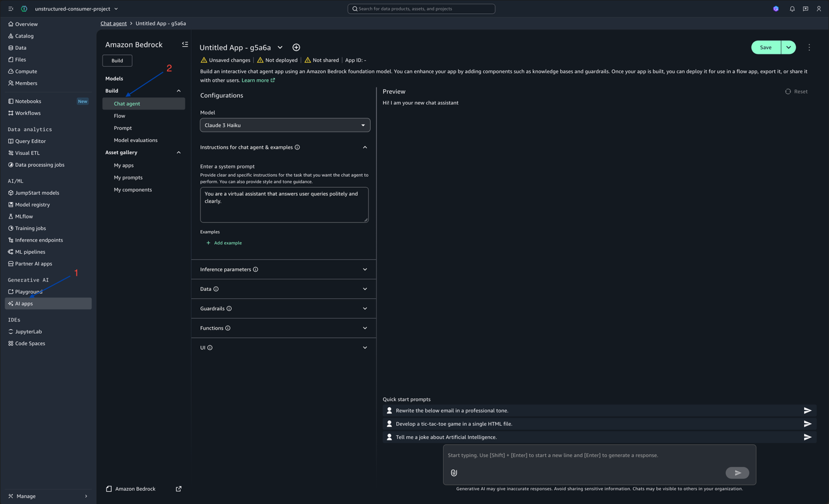
Task: Send the chat message with arrow button
Action: (x=737, y=473)
